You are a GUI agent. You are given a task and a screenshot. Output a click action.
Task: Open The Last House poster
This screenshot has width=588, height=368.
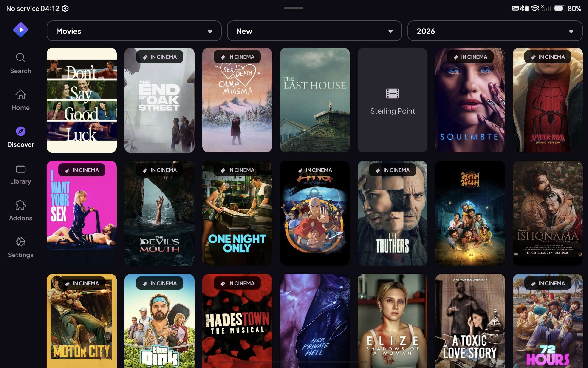pos(315,100)
